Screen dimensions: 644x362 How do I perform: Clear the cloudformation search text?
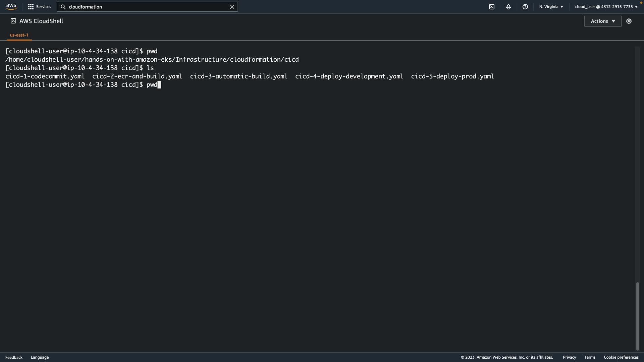(232, 7)
